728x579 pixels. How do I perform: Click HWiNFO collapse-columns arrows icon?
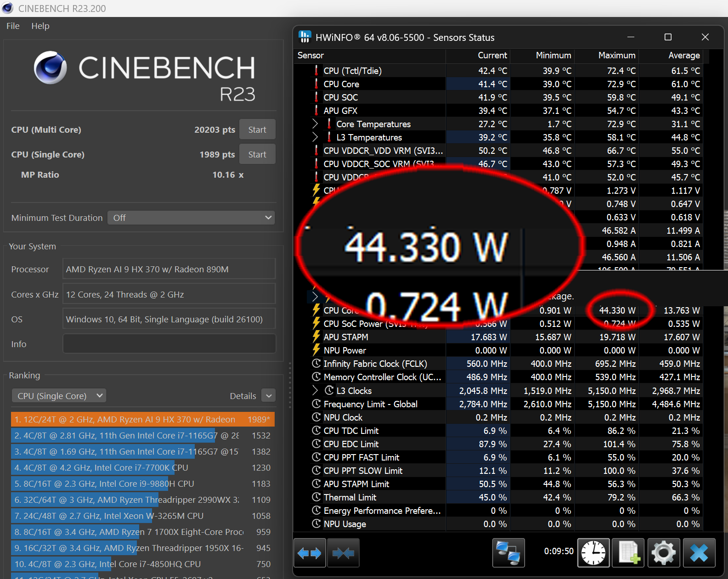(x=343, y=553)
